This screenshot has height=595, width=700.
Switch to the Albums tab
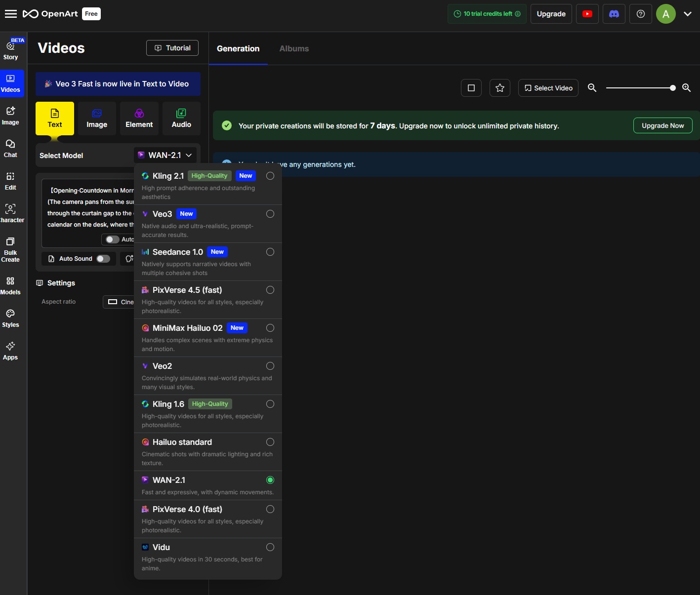[x=294, y=48]
